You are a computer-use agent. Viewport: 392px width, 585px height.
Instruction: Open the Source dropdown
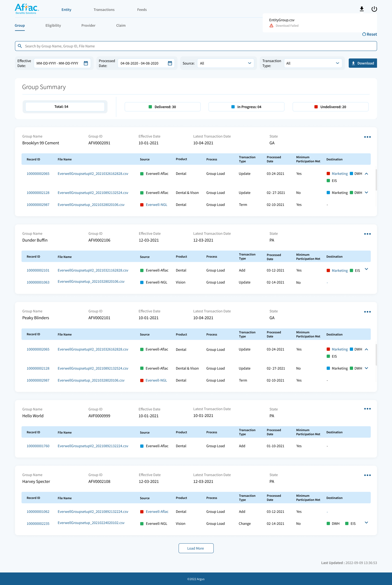pyautogui.click(x=226, y=63)
